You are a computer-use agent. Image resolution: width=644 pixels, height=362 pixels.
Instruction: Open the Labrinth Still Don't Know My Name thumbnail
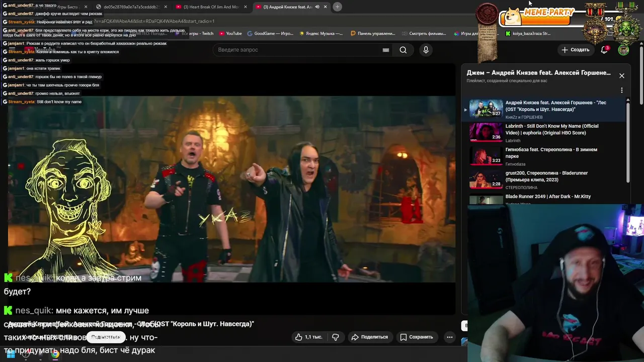tap(486, 132)
